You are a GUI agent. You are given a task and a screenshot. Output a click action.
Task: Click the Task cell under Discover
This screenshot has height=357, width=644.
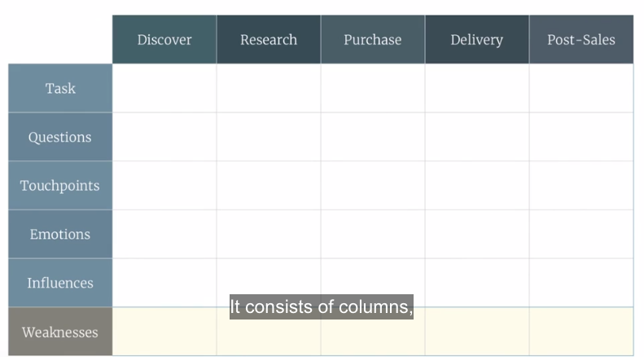164,88
